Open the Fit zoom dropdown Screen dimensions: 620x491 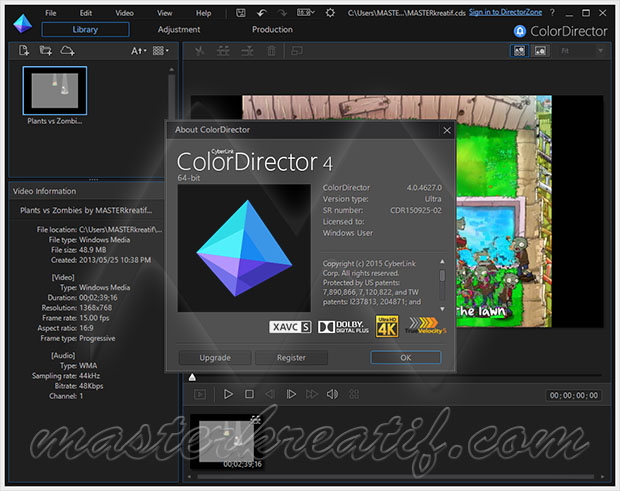tap(582, 51)
